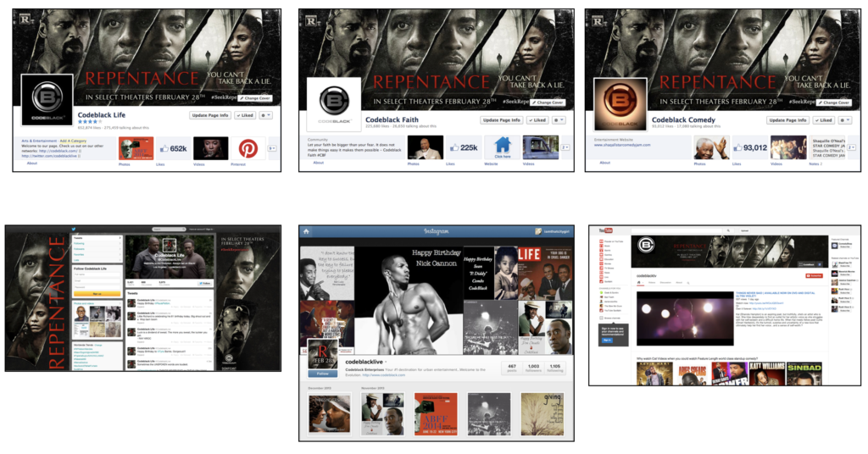
Task: Play the featured codeblacktv video
Action: (x=685, y=318)
